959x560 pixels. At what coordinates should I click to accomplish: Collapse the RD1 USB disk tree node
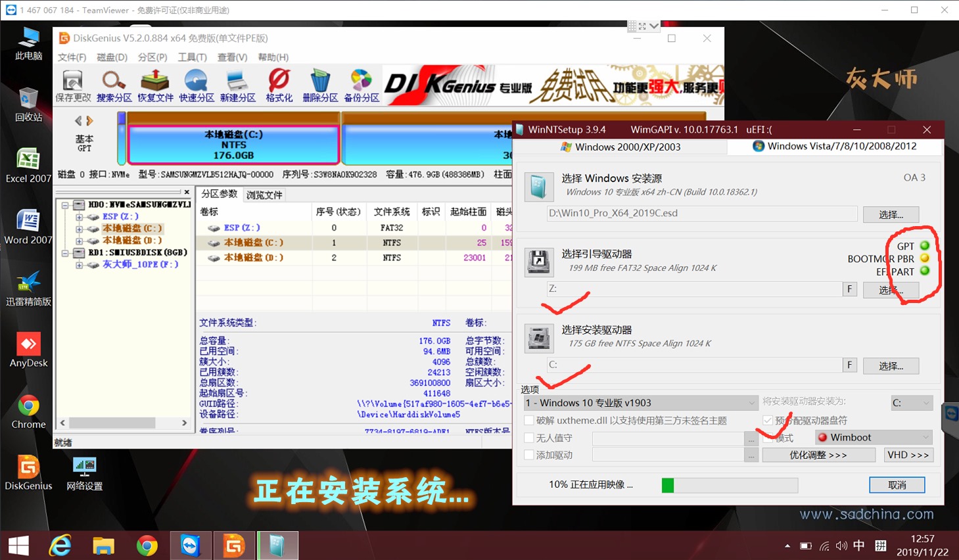[65, 253]
